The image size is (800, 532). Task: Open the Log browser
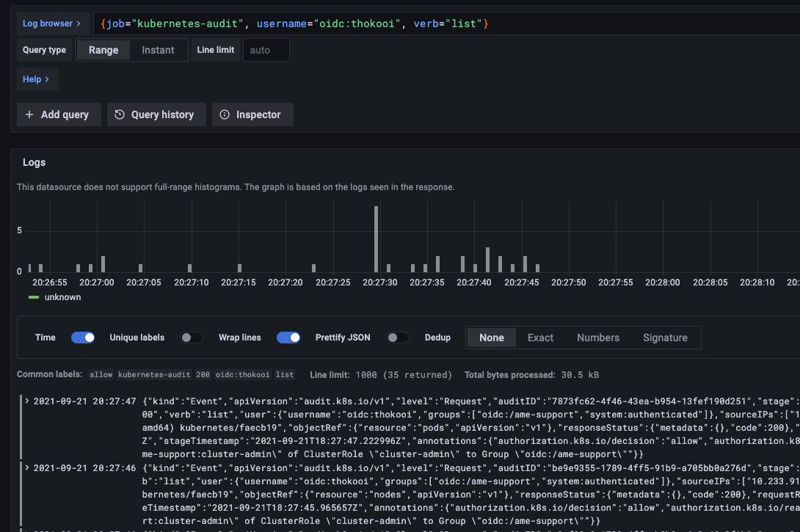(x=53, y=23)
